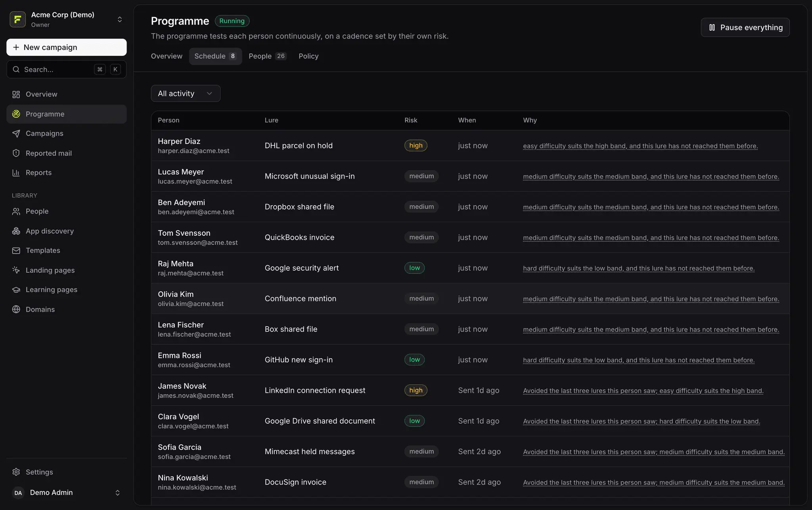Click Pause everything
The image size is (812, 510).
tap(745, 27)
